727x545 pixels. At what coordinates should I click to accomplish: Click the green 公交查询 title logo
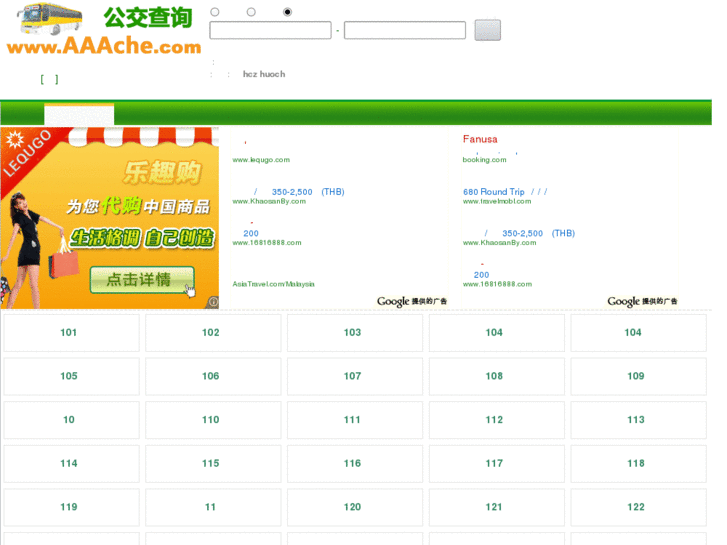coord(147,18)
